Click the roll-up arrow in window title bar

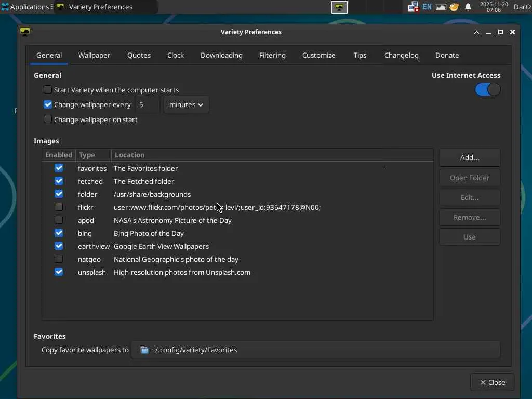476,32
